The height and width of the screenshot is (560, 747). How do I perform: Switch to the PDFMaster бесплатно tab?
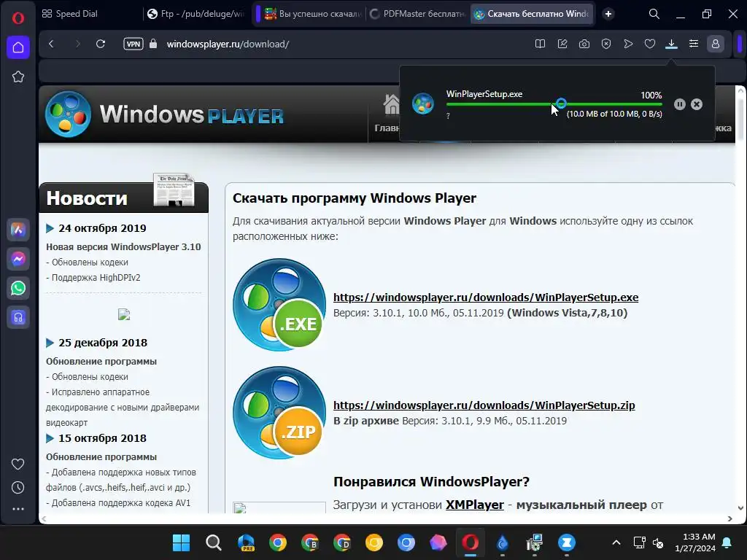click(418, 14)
